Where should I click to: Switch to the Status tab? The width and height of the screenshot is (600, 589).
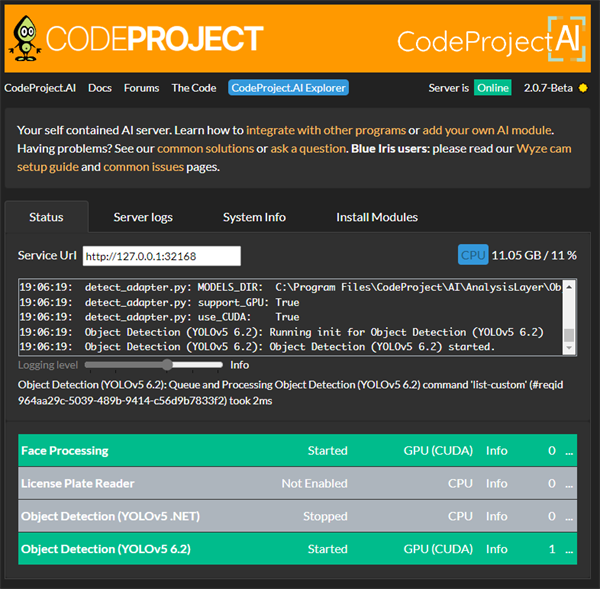point(46,217)
